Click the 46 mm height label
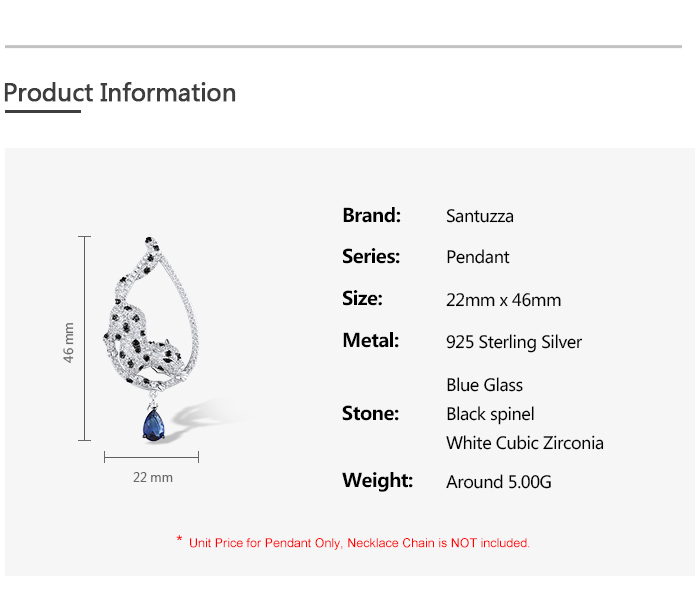700x615 pixels. coord(68,342)
